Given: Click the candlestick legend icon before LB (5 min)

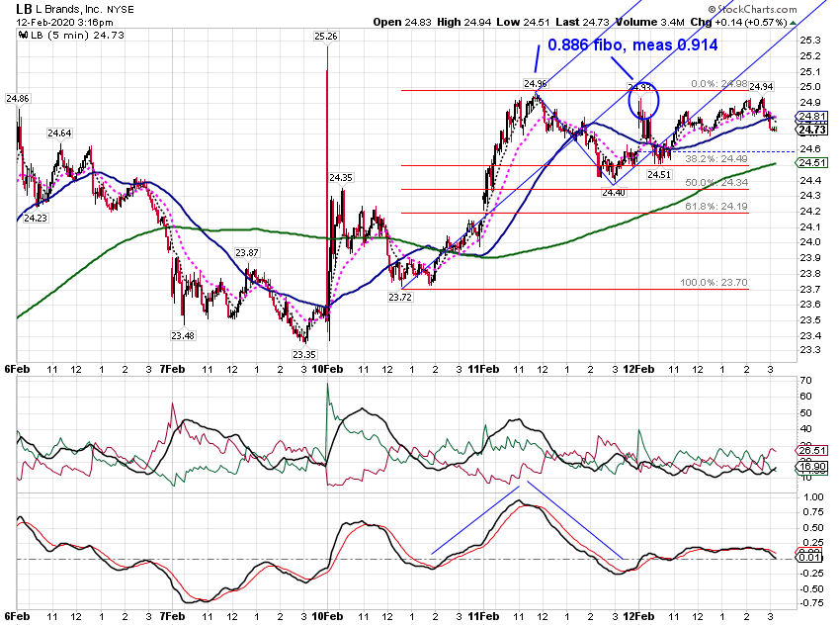Looking at the screenshot, I should 23,35.
